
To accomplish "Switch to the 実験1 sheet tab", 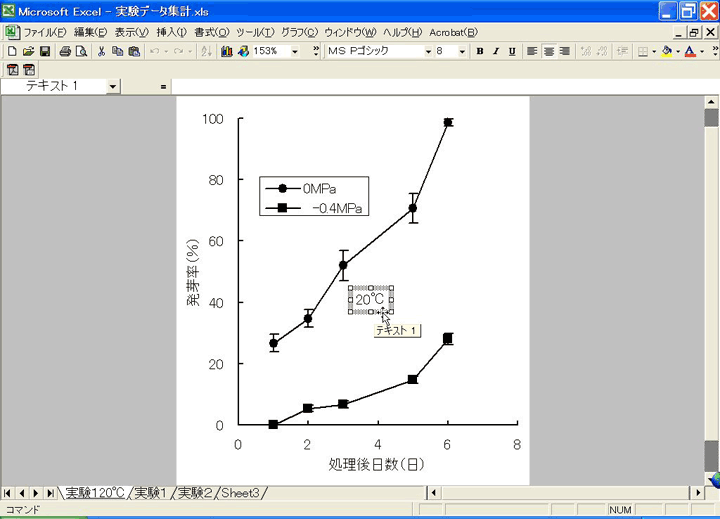I will point(150,493).
